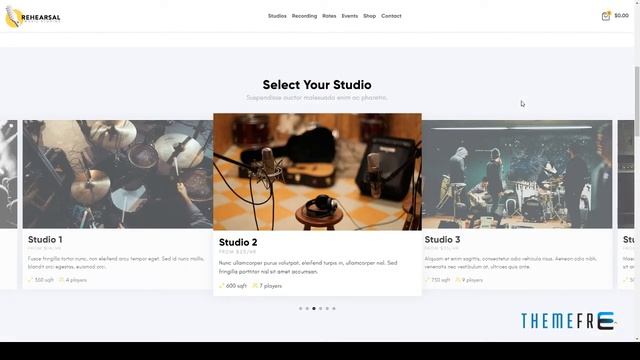Go to the sixth carousel dot
The width and height of the screenshot is (640, 360).
click(x=334, y=309)
